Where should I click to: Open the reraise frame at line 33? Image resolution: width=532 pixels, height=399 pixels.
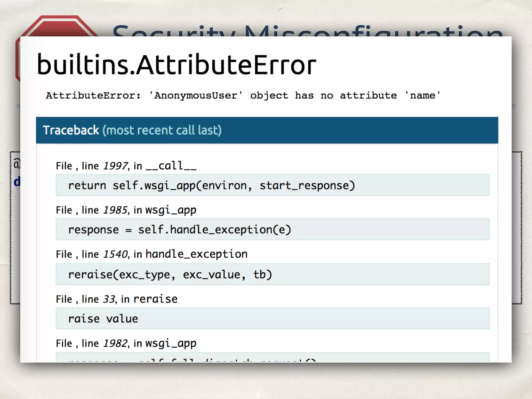117,299
